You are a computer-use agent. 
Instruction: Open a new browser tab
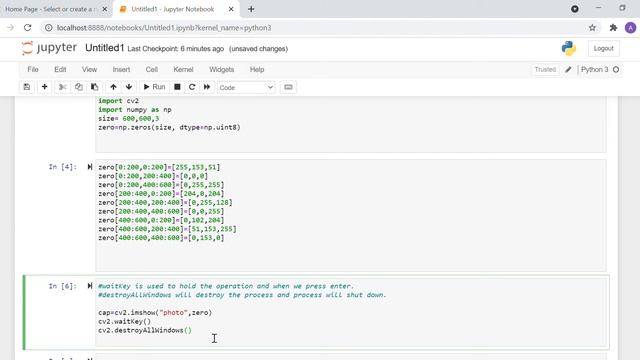(251, 9)
